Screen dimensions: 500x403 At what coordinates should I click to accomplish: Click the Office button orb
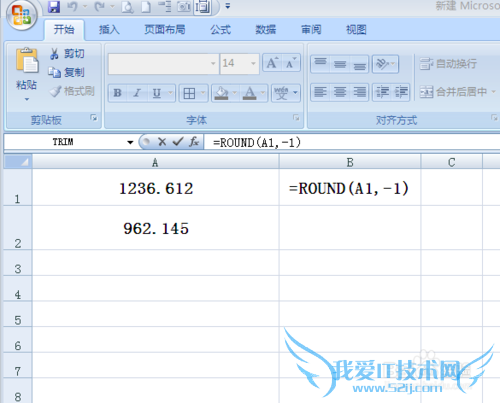pos(22,15)
